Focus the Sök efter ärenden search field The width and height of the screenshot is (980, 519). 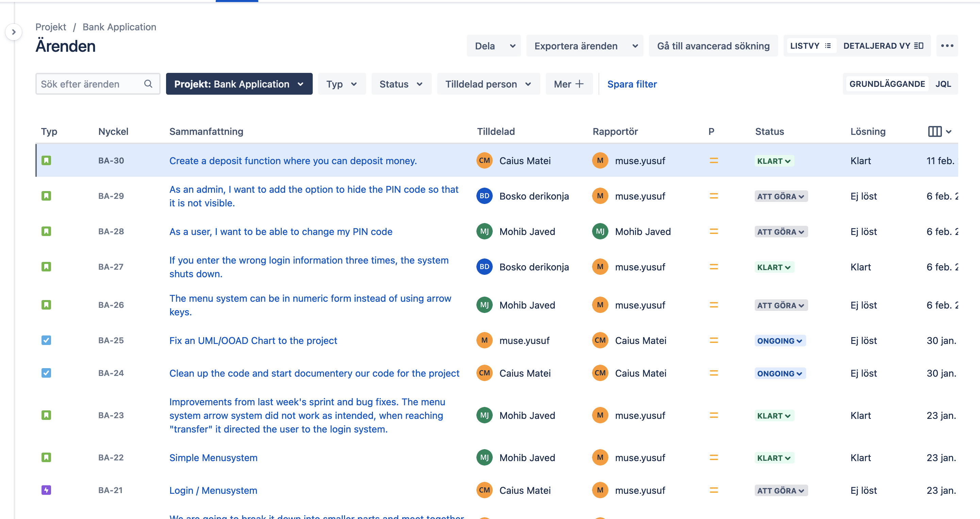97,84
